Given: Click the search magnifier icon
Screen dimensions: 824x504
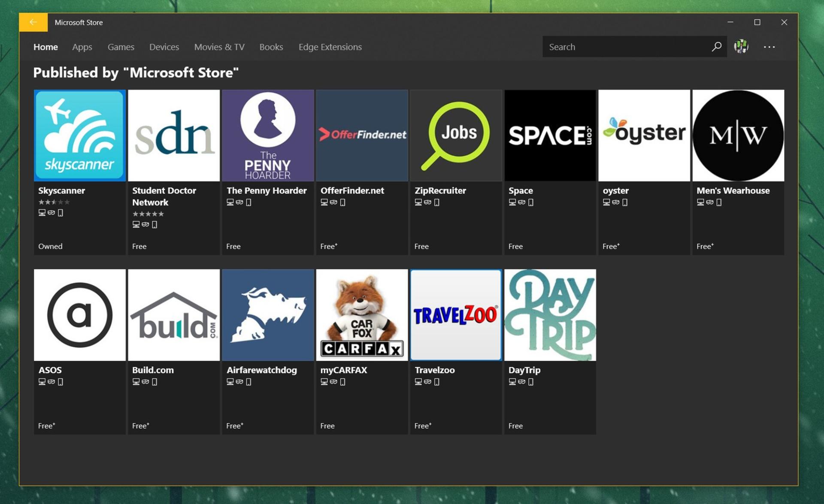Looking at the screenshot, I should coord(716,47).
